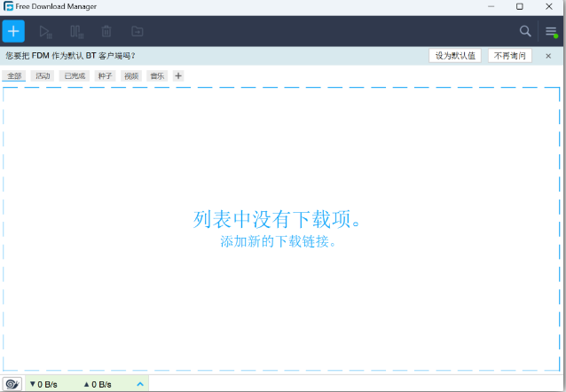Toggle snail mode in status bar

12,384
